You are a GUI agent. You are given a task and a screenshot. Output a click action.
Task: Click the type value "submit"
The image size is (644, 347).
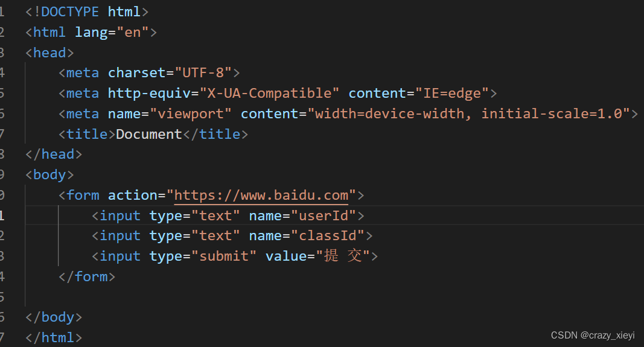click(x=224, y=256)
